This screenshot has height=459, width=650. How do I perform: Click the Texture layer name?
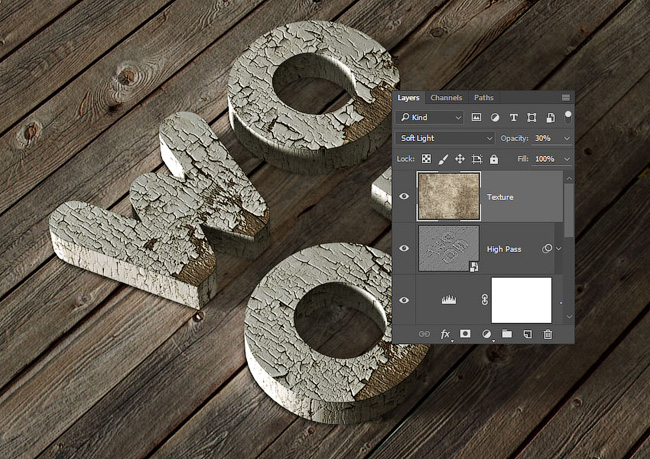click(500, 197)
